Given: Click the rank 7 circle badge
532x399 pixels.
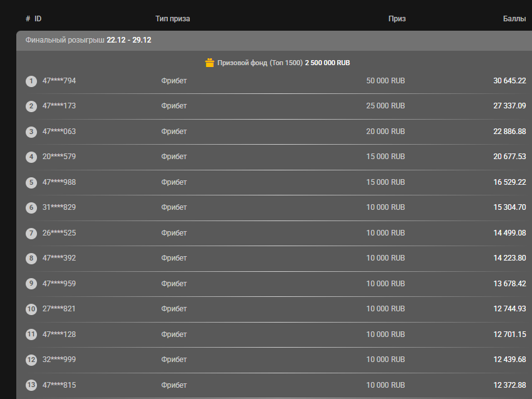Looking at the screenshot, I should [31, 233].
